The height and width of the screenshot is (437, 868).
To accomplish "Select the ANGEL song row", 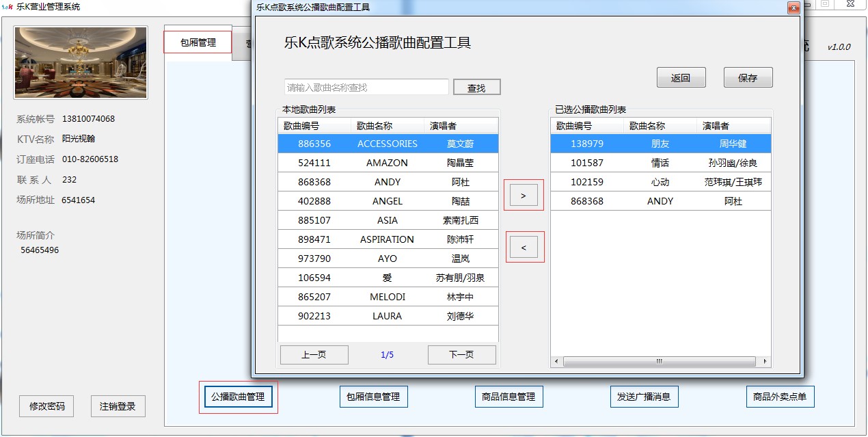I will (x=388, y=201).
